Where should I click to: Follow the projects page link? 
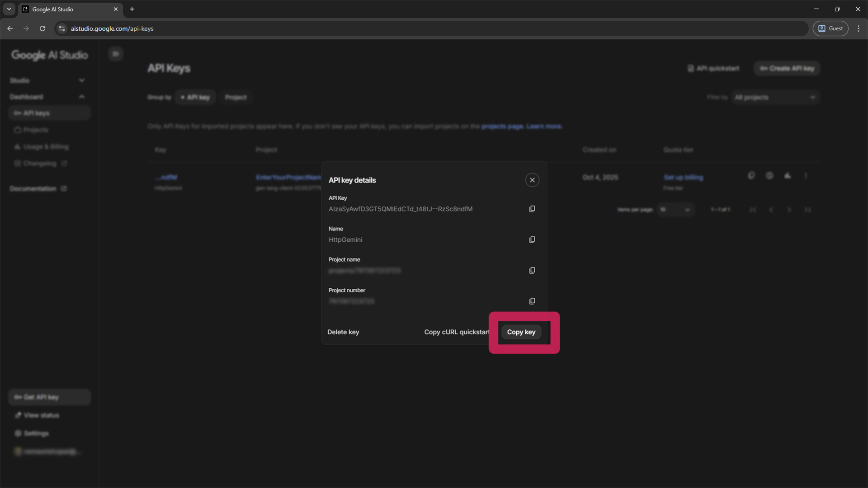[502, 127]
